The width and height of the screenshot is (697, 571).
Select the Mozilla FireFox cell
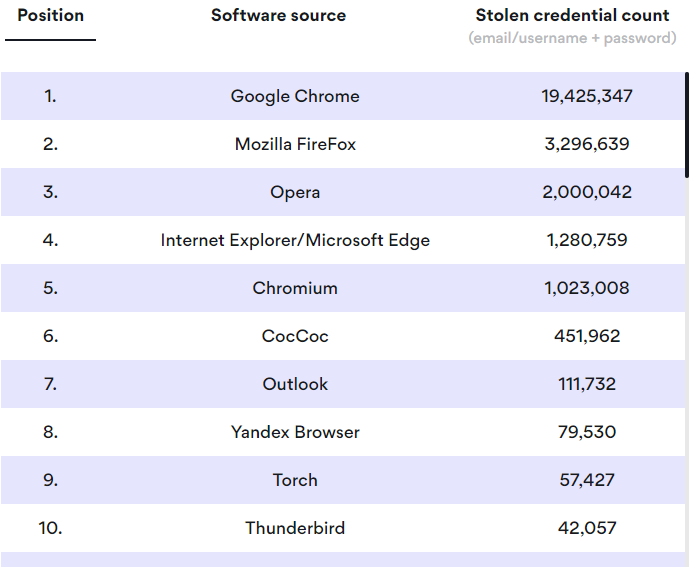coord(295,144)
